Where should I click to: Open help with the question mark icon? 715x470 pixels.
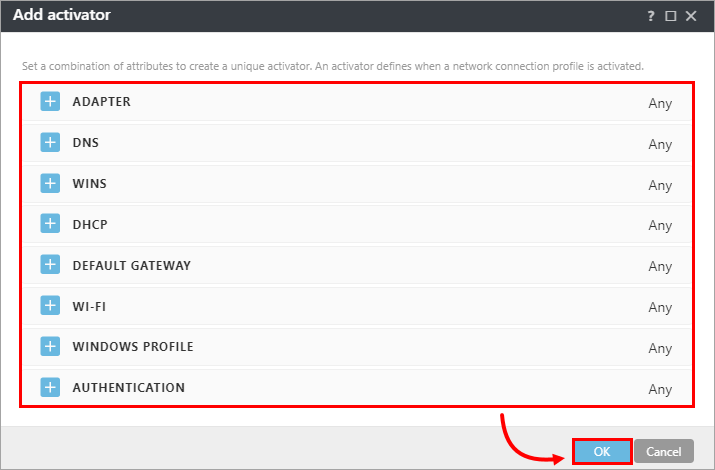coord(651,16)
